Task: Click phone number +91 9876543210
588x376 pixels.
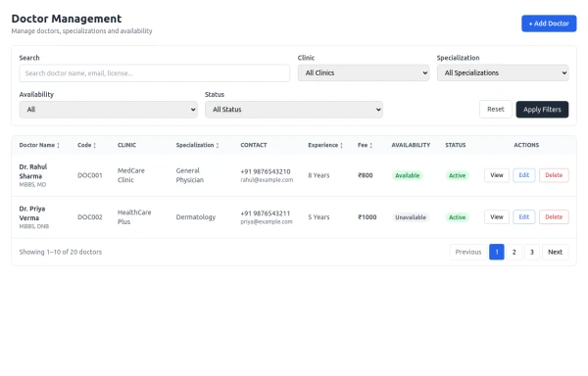Action: 266,171
